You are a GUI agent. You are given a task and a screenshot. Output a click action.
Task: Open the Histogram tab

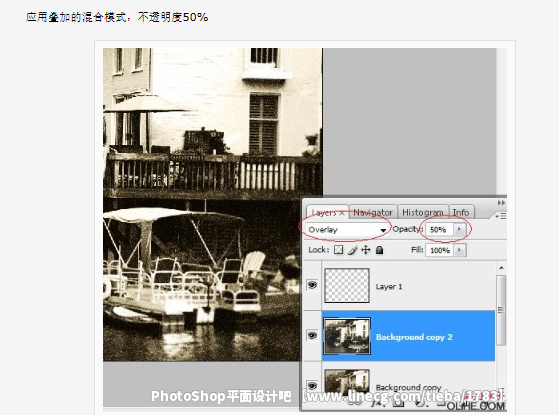pos(422,212)
